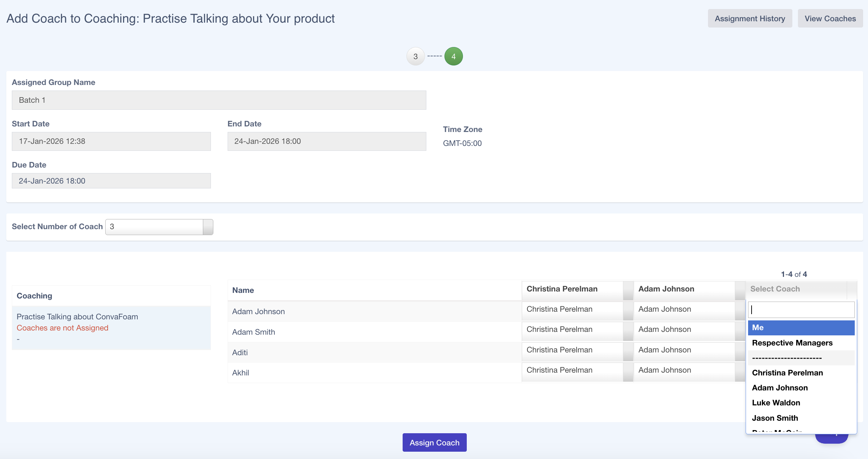Pick Christina Perelman from the dropdown list
This screenshot has height=459, width=868.
[x=787, y=373]
